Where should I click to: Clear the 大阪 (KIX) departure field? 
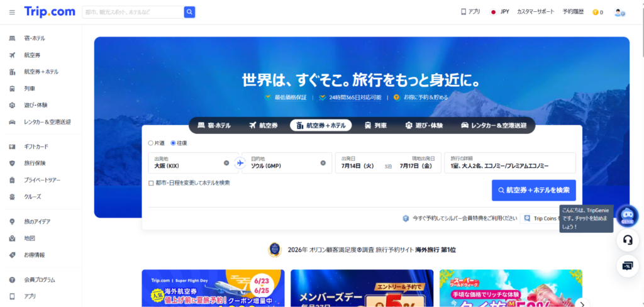226,163
